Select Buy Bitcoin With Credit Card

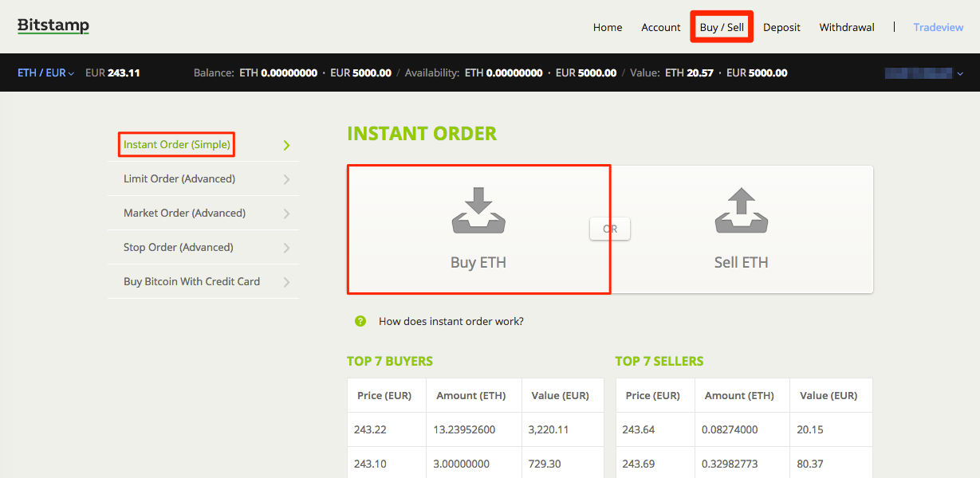tap(191, 281)
